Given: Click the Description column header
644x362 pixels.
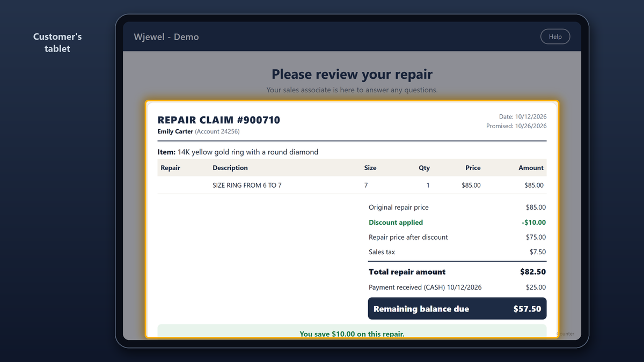Looking at the screenshot, I should [x=230, y=168].
